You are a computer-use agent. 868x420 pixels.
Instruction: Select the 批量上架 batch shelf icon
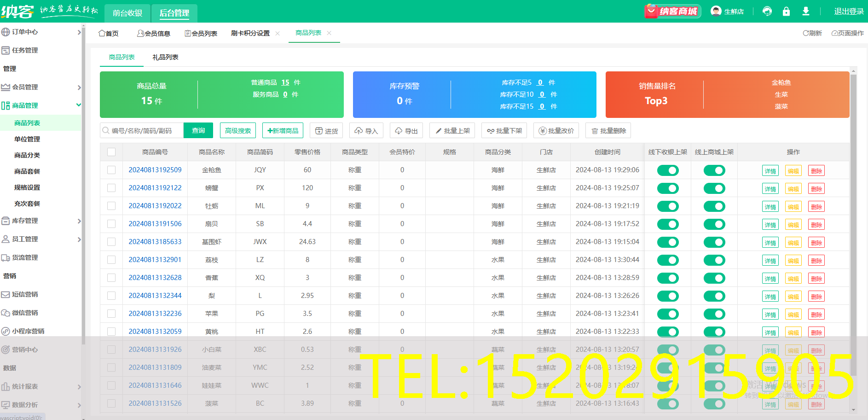(452, 130)
